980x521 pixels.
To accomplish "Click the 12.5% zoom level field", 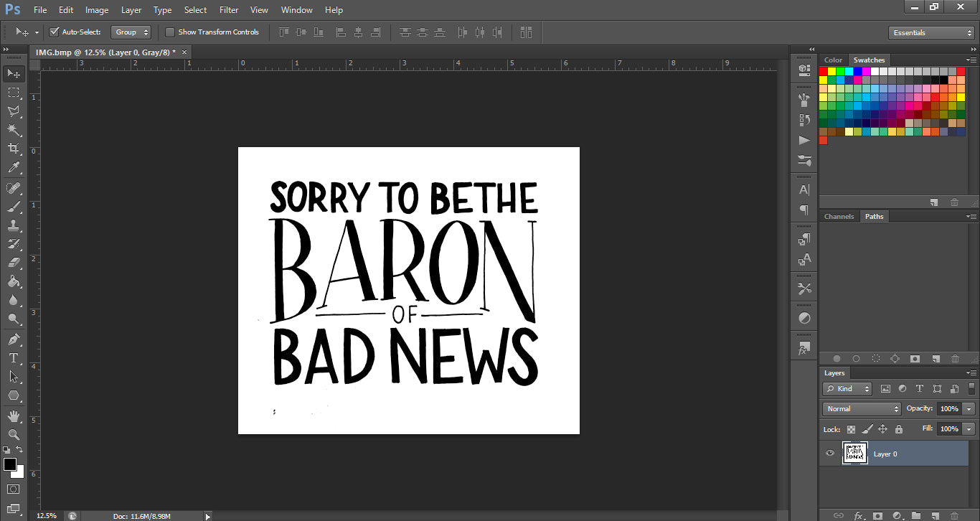I will click(x=47, y=515).
